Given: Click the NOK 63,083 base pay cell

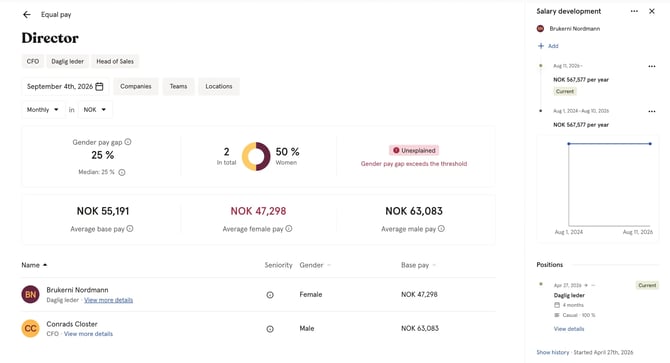Looking at the screenshot, I should (x=420, y=328).
